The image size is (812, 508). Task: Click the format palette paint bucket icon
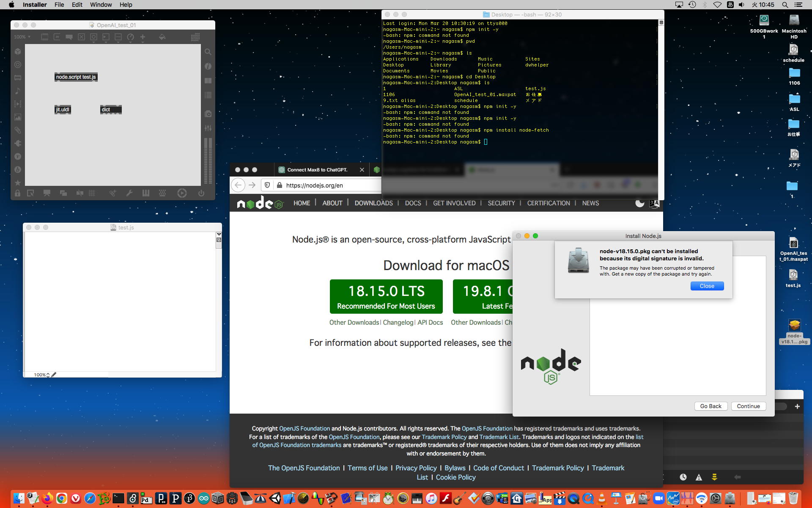pyautogui.click(x=162, y=37)
